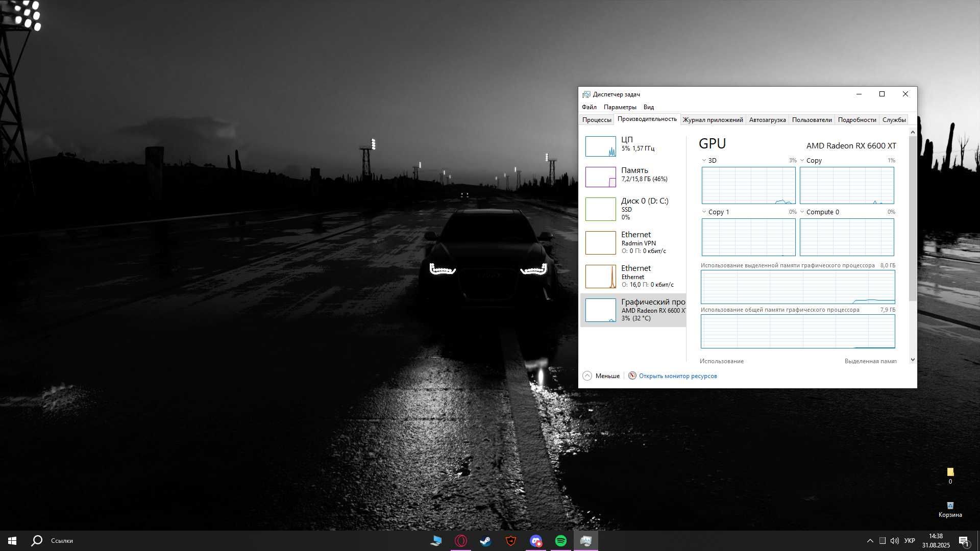This screenshot has width=980, height=551.
Task: Click the Copy 1 utilization graph
Action: click(748, 237)
